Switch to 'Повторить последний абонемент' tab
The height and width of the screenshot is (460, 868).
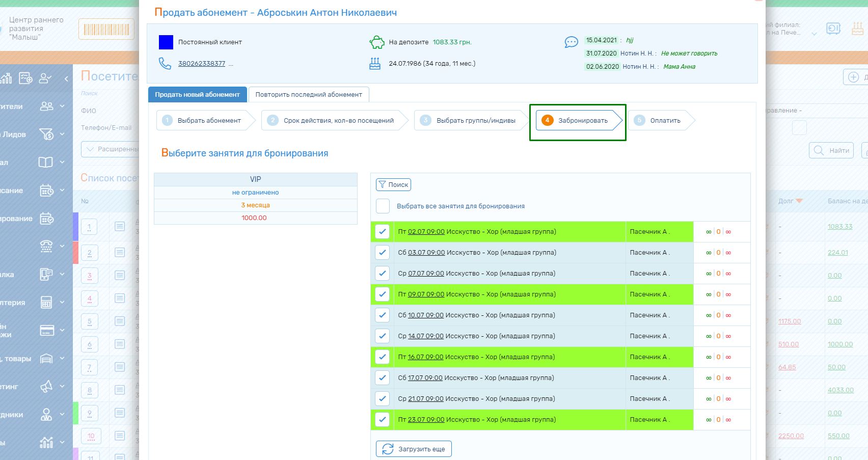(x=309, y=95)
